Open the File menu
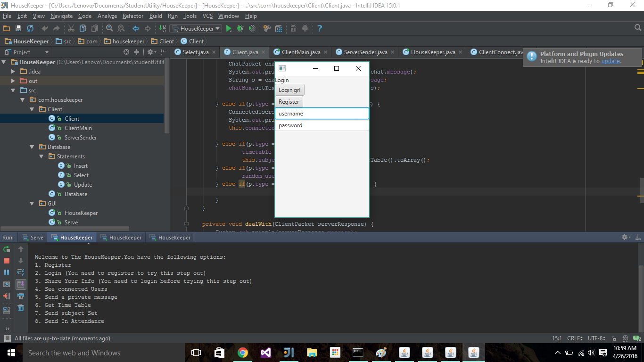Viewport: 644px width, 362px height. (x=7, y=16)
